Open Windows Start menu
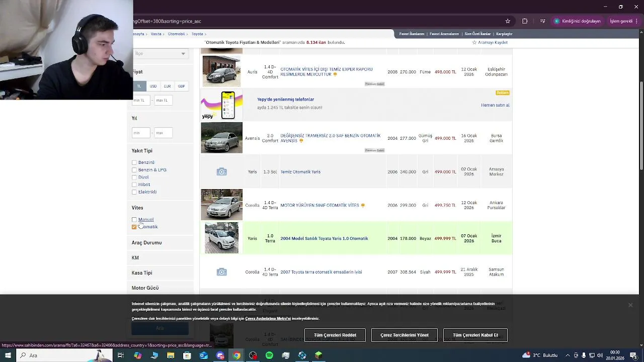 pyautogui.click(x=8, y=355)
